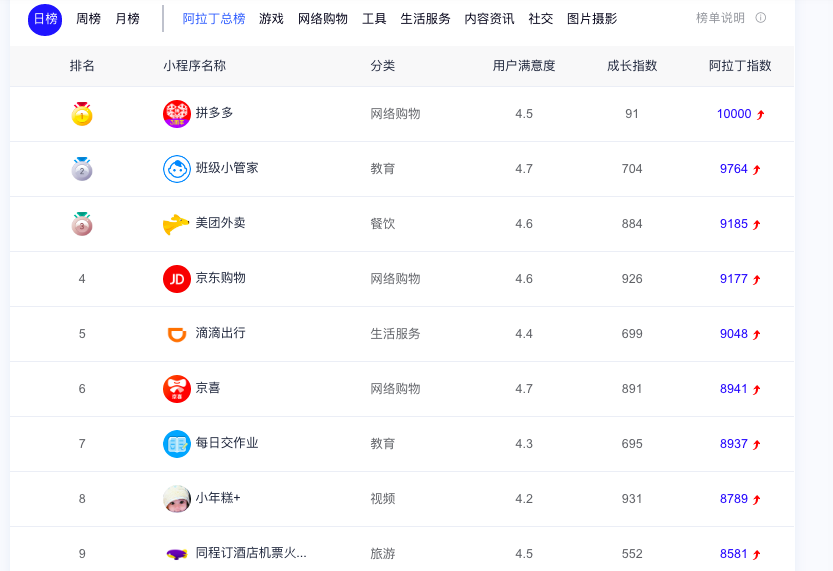Click the 分类 column header
The height and width of the screenshot is (571, 833).
382,66
